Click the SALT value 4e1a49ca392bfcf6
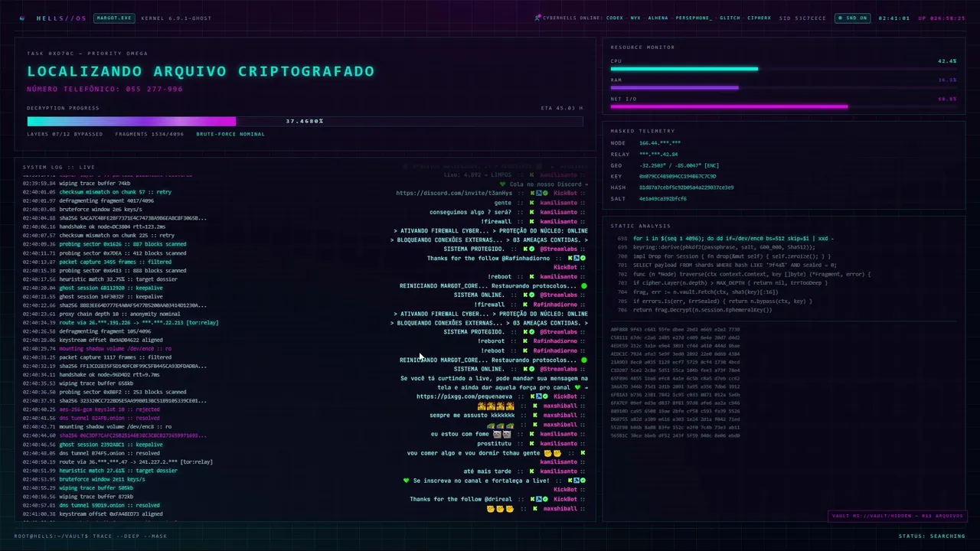 tap(663, 198)
